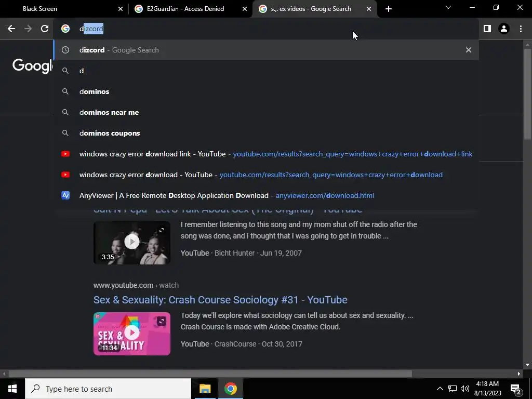Pick the dominos coupons suggestion
The height and width of the screenshot is (399, 532).
click(266, 133)
